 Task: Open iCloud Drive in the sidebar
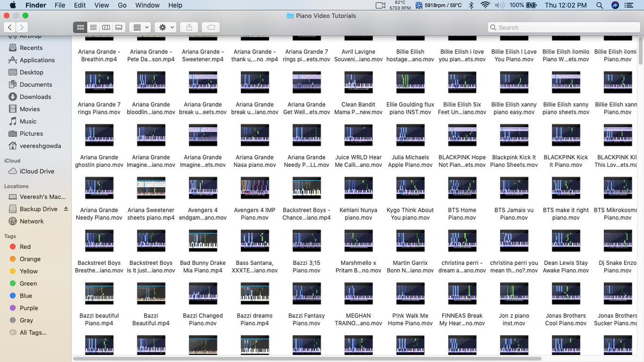[37, 172]
